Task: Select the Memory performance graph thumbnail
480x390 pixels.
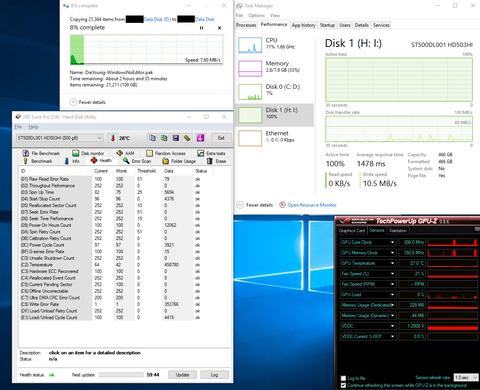Action: [x=250, y=68]
